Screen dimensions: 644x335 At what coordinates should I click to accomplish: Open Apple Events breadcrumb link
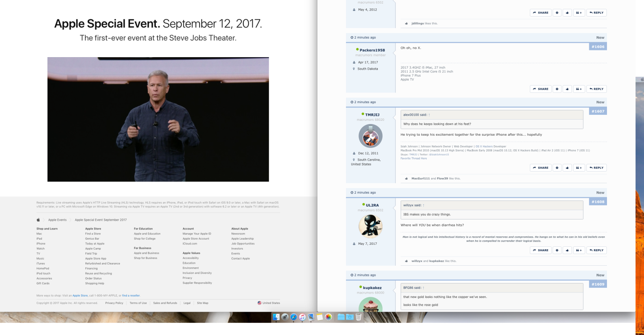pyautogui.click(x=57, y=220)
